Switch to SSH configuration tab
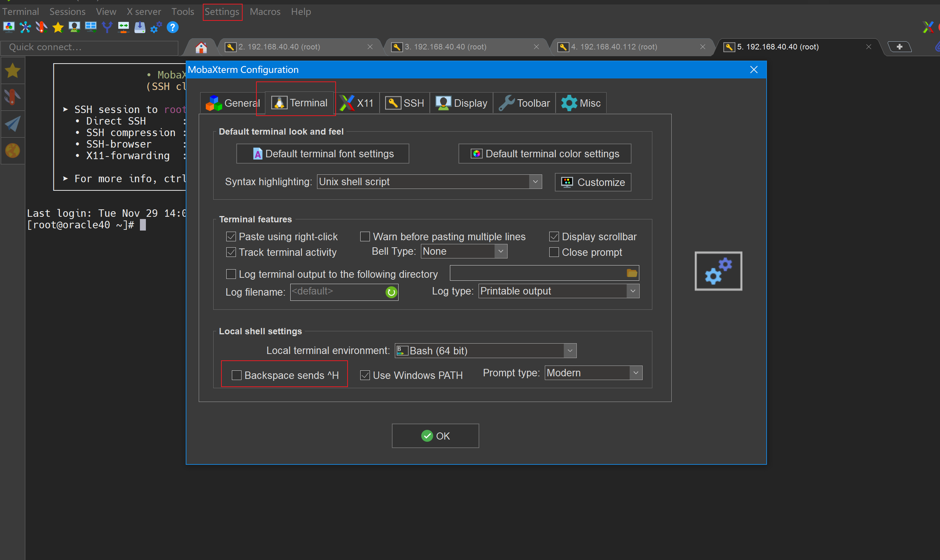 pos(405,103)
